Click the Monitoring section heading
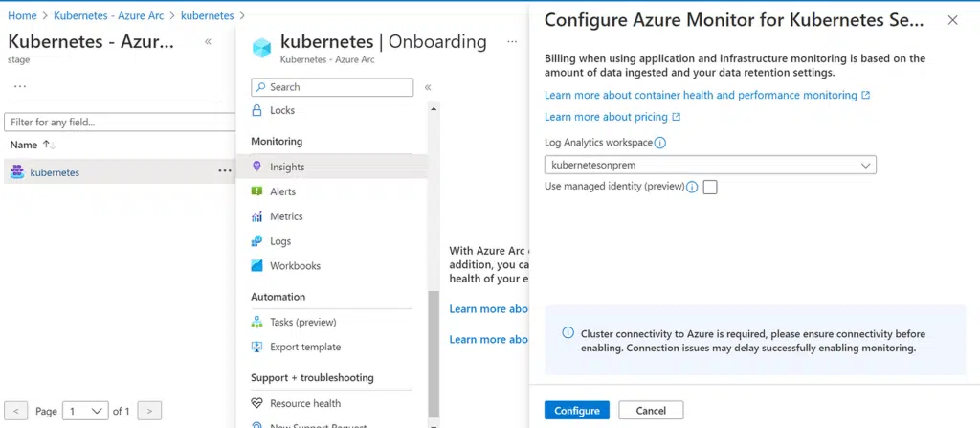The image size is (980, 428). (277, 142)
